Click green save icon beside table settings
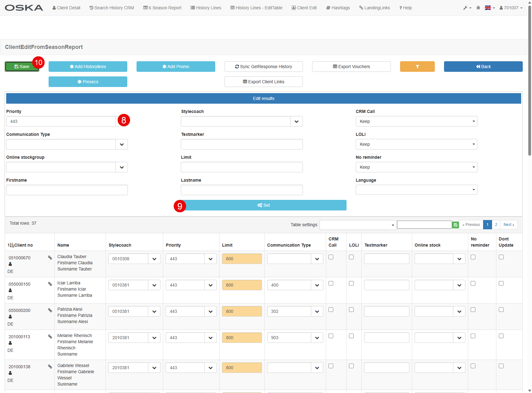The width and height of the screenshot is (532, 393). click(x=455, y=225)
